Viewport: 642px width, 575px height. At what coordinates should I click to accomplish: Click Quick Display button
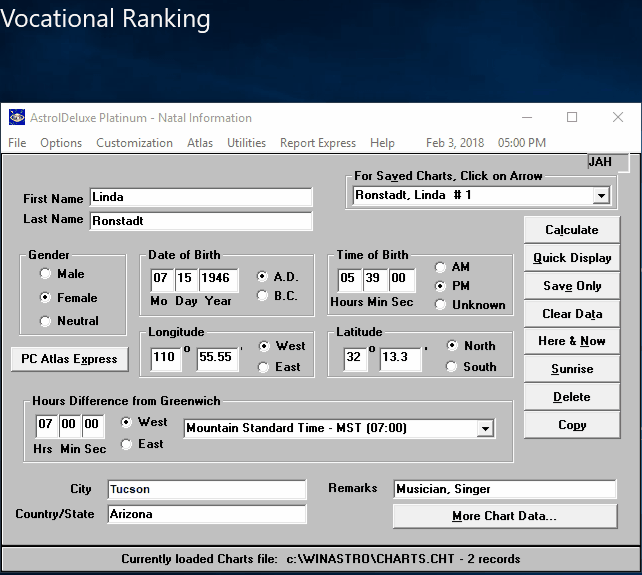point(572,258)
